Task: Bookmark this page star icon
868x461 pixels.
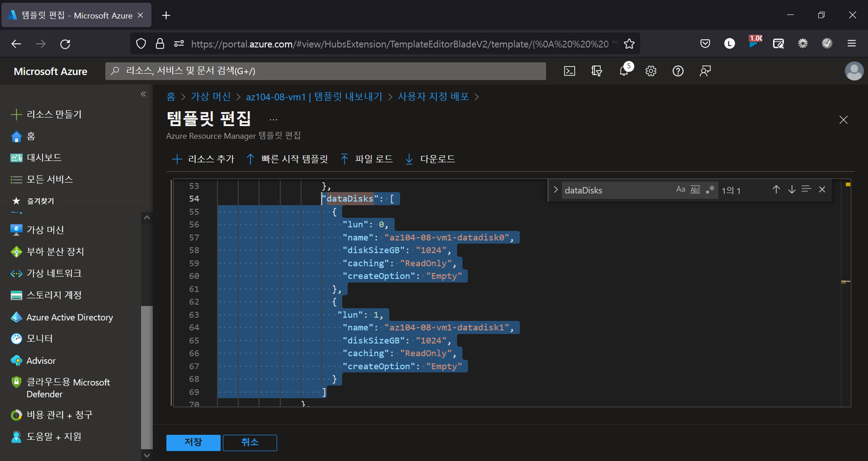Action: click(629, 44)
